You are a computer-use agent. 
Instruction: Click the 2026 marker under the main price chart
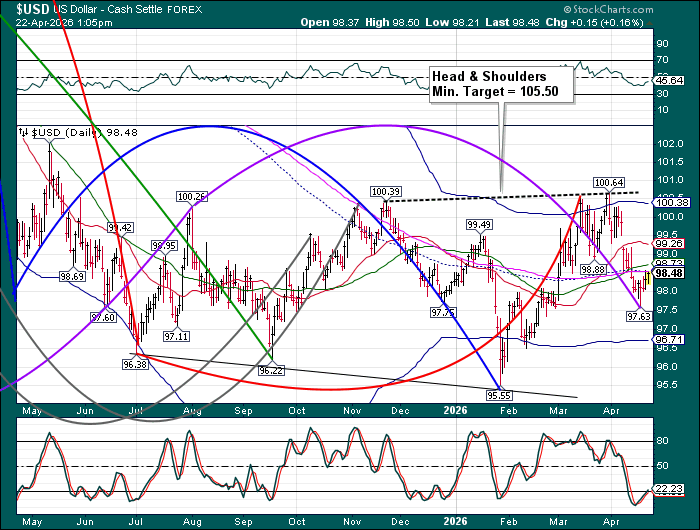pos(455,409)
